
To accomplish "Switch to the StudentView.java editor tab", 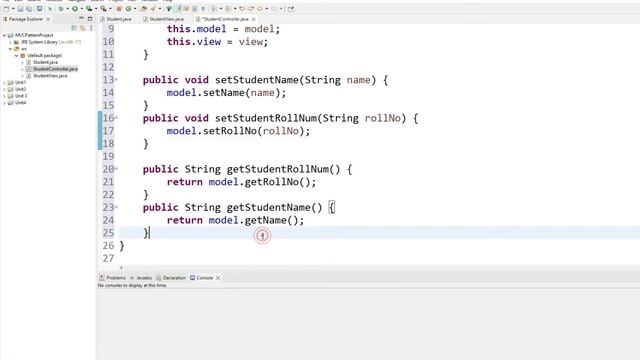I will click(x=164, y=19).
